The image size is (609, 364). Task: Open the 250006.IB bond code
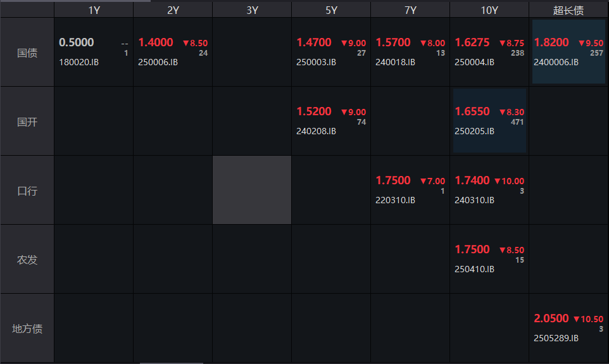point(158,62)
